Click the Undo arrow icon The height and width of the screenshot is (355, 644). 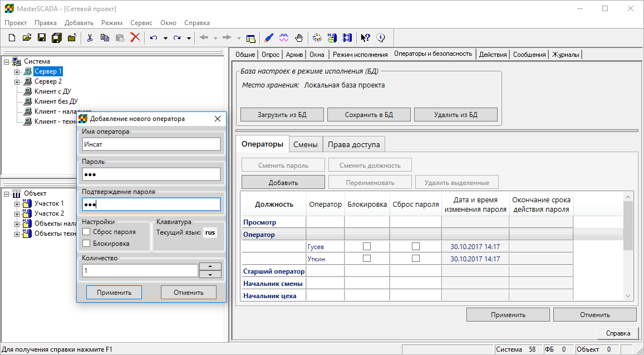[154, 38]
